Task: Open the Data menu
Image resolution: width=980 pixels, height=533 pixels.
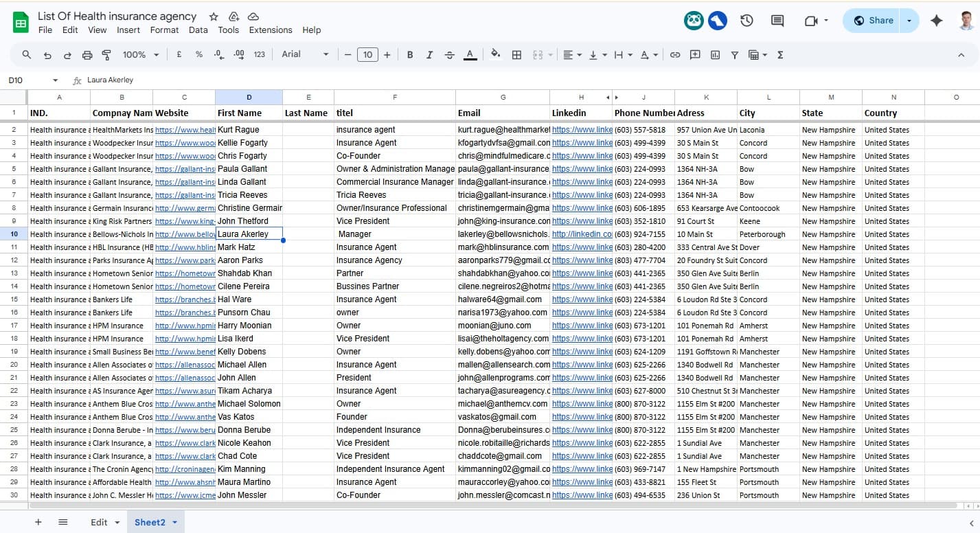Action: [198, 30]
